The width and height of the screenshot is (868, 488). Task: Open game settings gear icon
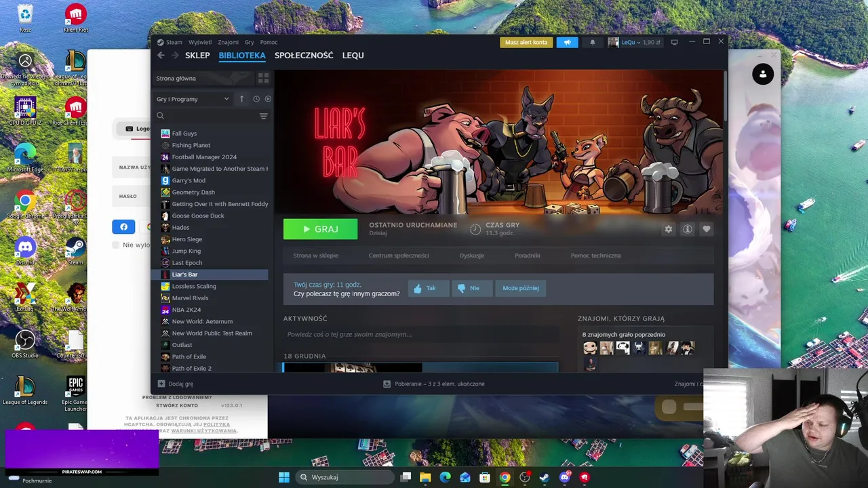click(669, 229)
